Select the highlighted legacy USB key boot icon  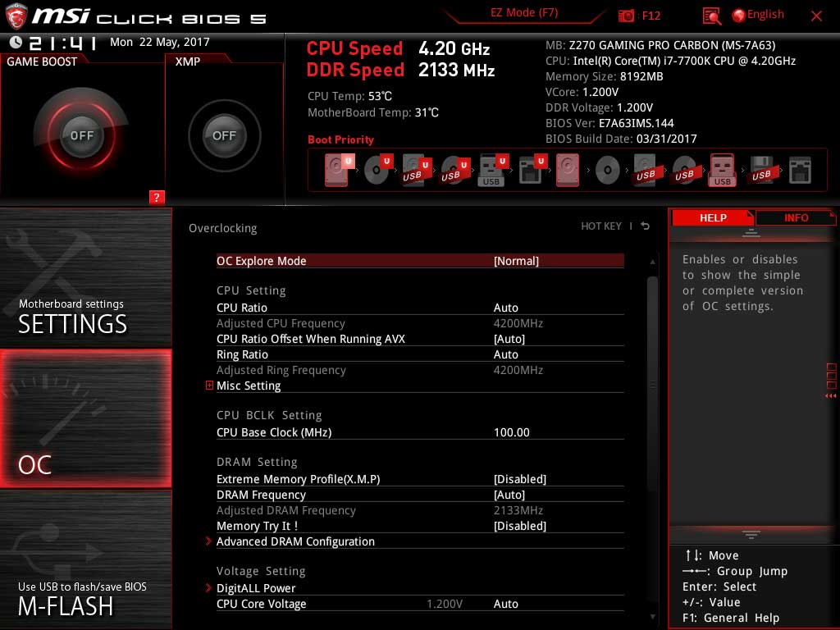(723, 171)
